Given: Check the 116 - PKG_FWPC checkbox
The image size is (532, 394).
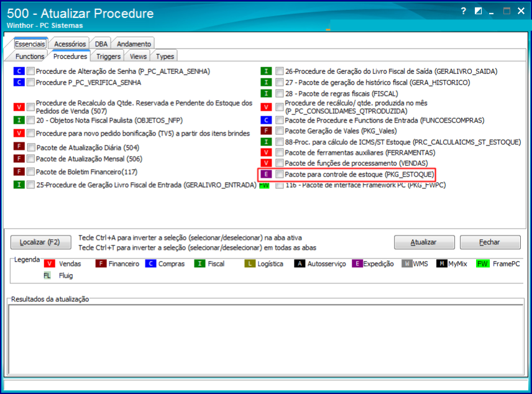Looking at the screenshot, I should [x=279, y=185].
